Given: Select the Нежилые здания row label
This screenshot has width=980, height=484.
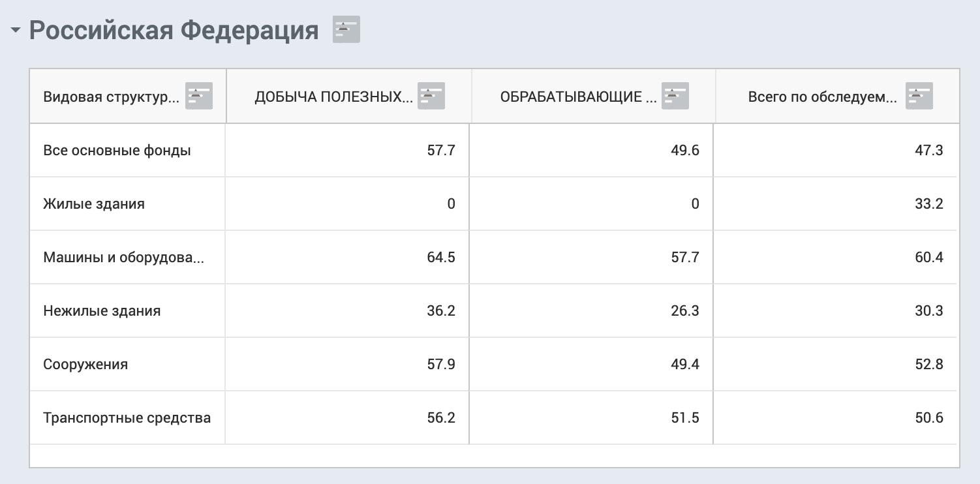Looking at the screenshot, I should (102, 311).
